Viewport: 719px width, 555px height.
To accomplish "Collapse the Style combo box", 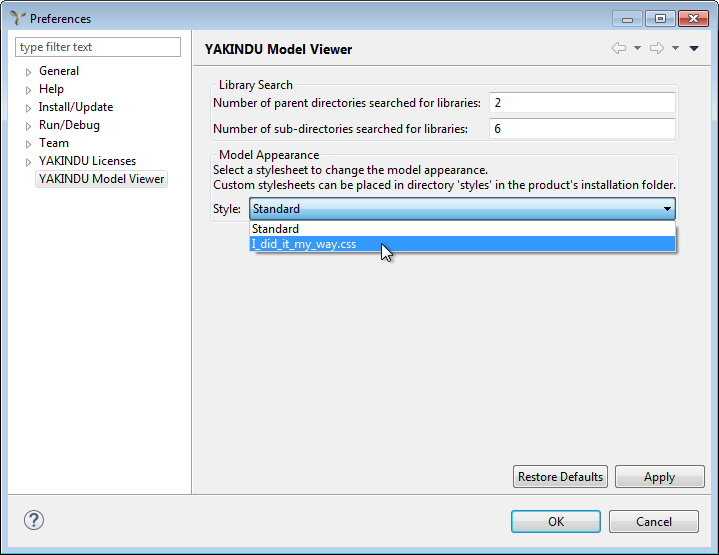I will coord(666,209).
